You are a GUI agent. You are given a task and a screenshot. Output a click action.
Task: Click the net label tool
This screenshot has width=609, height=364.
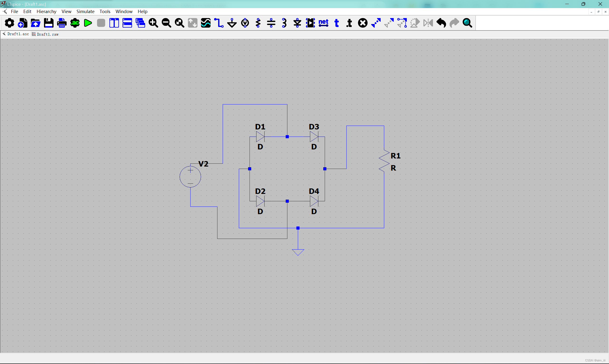click(x=324, y=23)
